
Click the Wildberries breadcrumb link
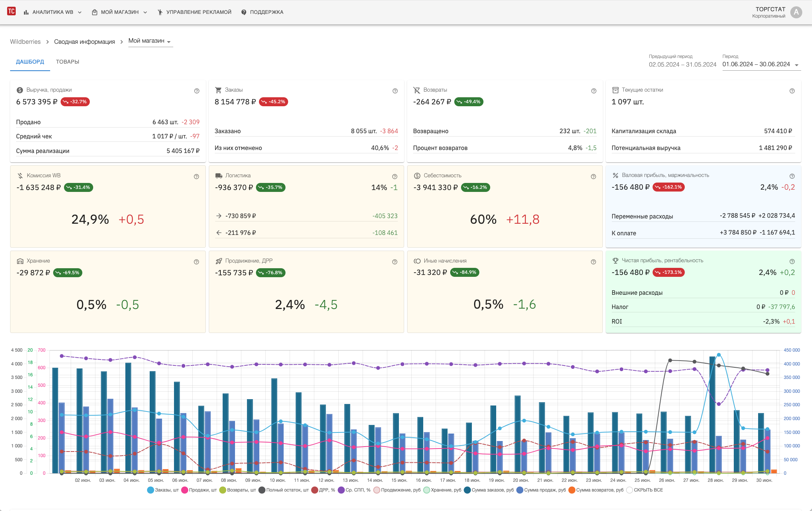[25, 42]
